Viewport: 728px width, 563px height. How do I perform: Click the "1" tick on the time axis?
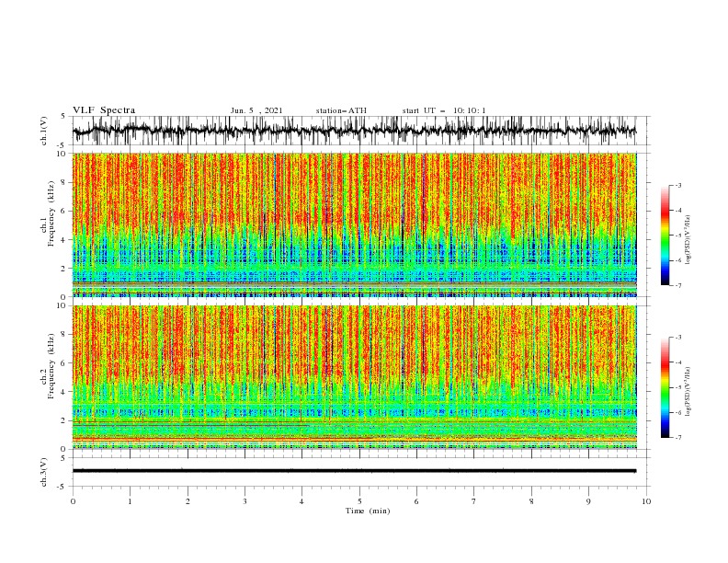coord(130,501)
